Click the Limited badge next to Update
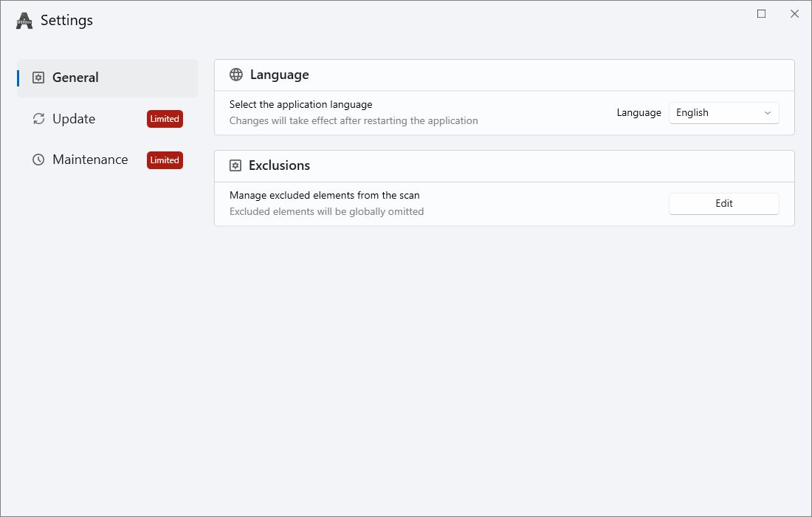Screen dimensions: 812x517 (165, 119)
